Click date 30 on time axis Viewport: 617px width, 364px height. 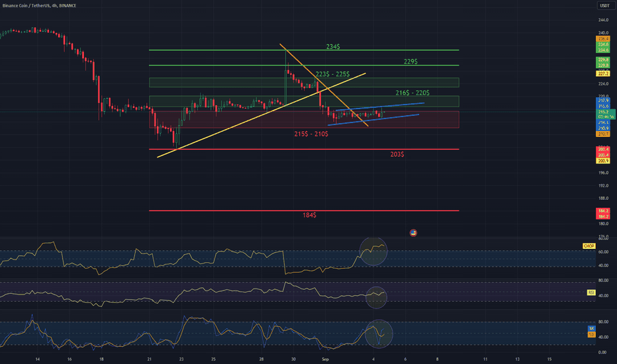(x=293, y=359)
